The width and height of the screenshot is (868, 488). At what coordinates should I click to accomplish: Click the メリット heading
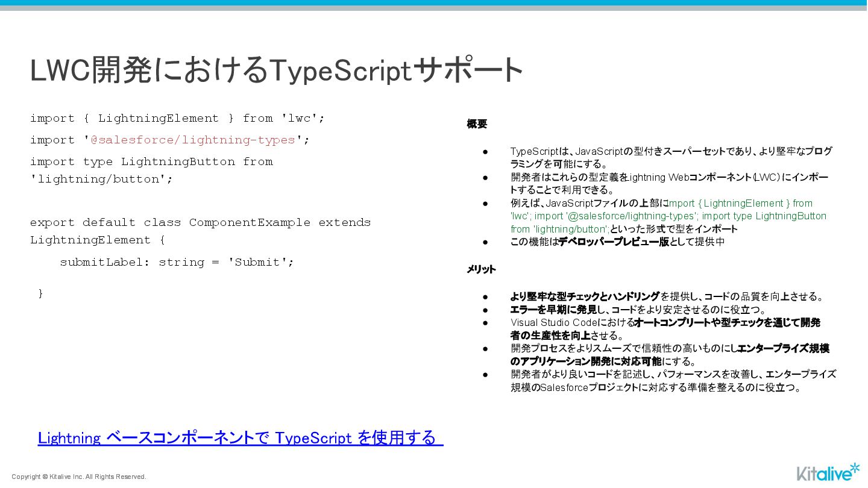click(x=481, y=269)
